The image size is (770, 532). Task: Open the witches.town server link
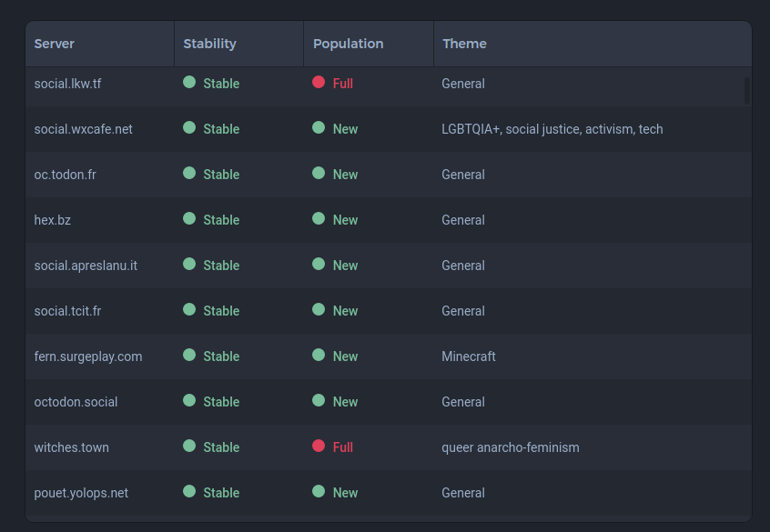pyautogui.click(x=71, y=447)
